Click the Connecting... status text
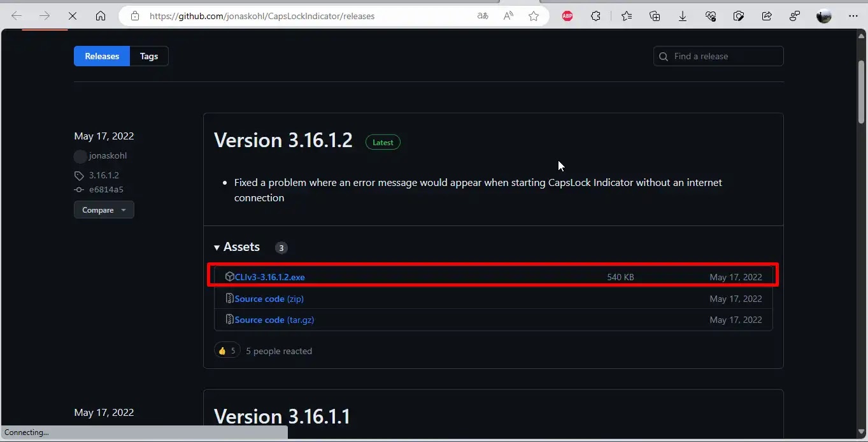868x442 pixels. click(27, 432)
